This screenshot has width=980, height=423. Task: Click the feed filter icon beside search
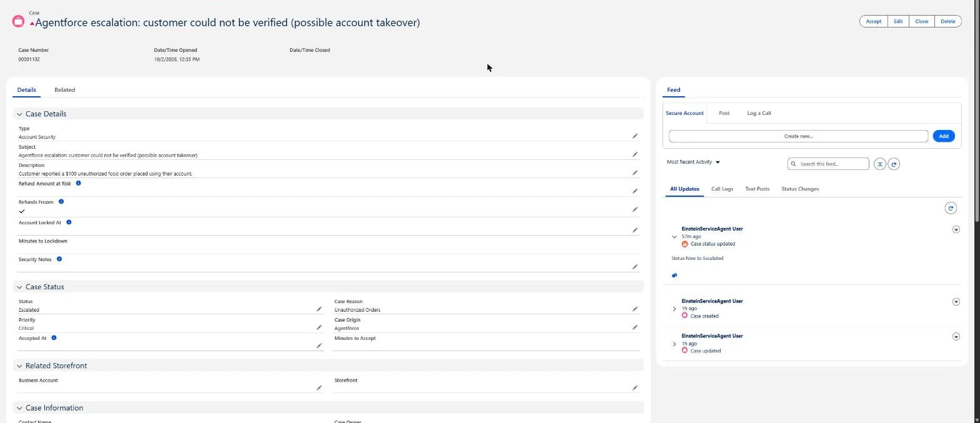click(879, 164)
